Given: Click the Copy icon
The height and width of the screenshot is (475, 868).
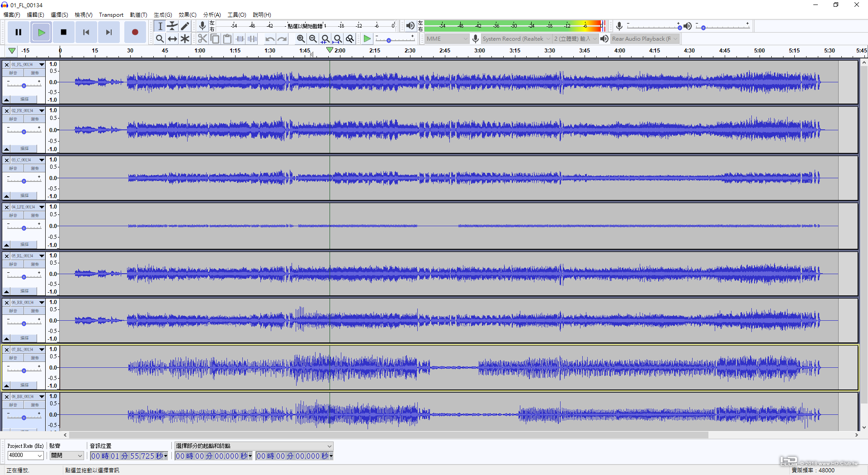Looking at the screenshot, I should click(215, 39).
